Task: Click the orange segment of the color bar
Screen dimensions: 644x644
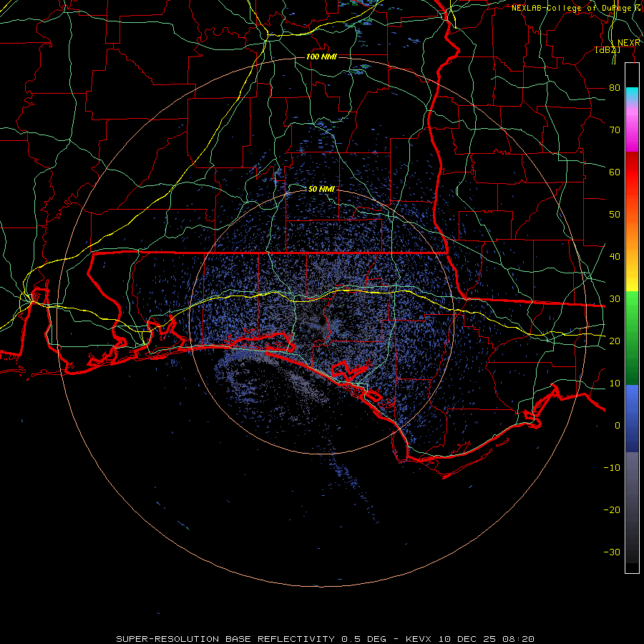Action: click(632, 238)
